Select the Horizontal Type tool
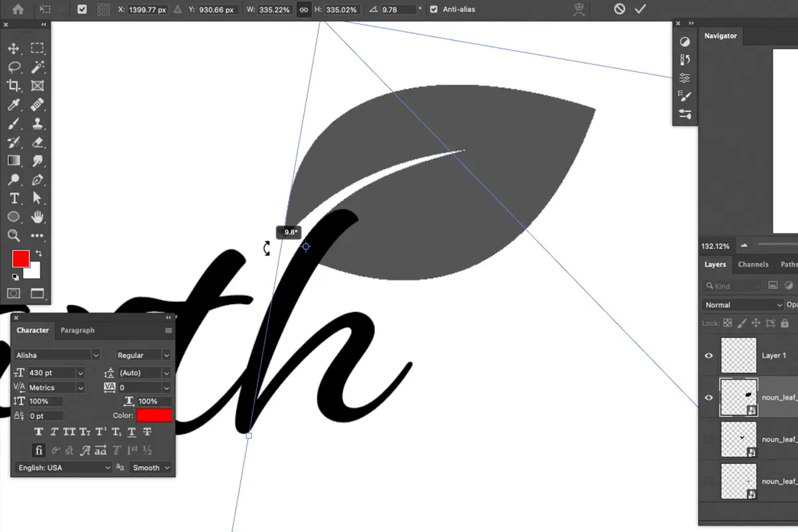798x532 pixels. tap(14, 198)
